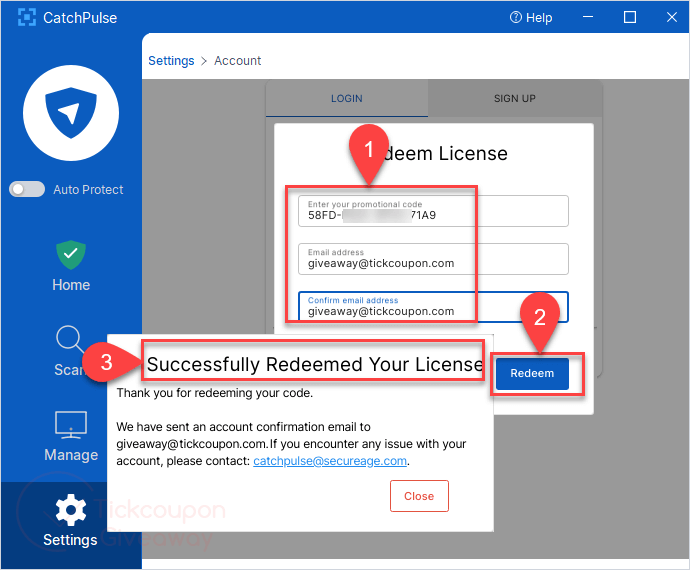690x570 pixels.
Task: Click the CatchPulse logo icon in title bar
Action: click(x=27, y=18)
